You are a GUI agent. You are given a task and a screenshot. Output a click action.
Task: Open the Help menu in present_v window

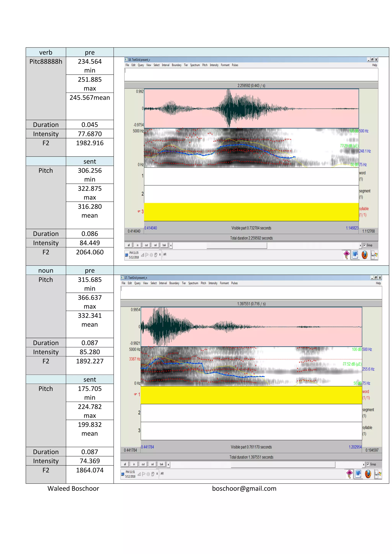click(x=375, y=65)
